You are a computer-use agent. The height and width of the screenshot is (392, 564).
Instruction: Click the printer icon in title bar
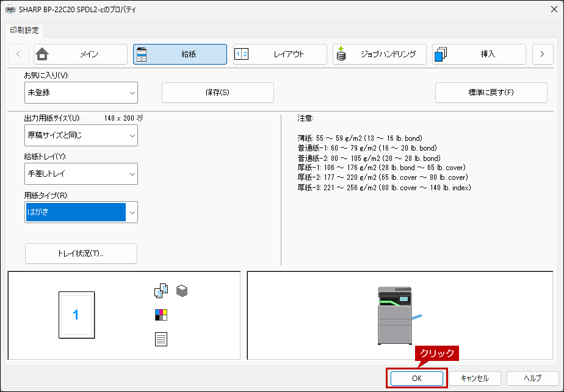point(10,10)
